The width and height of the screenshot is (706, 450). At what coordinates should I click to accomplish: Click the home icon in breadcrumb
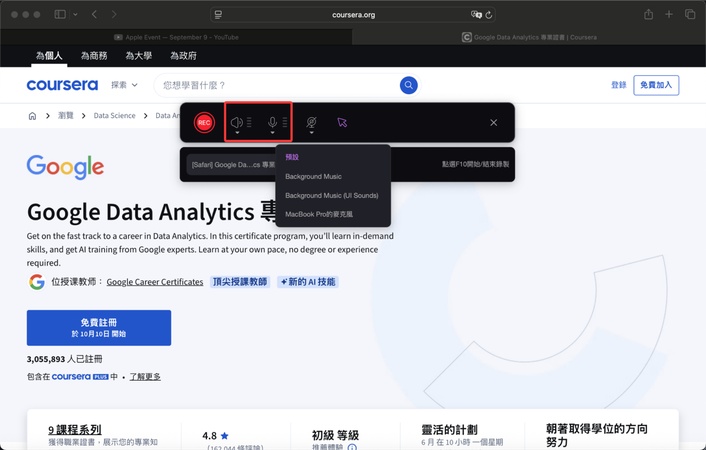[32, 116]
